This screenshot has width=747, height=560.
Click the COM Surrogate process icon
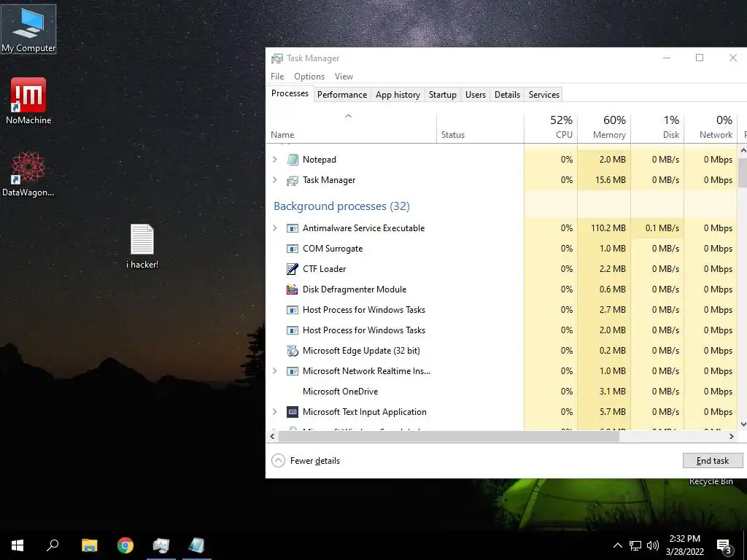[293, 249]
